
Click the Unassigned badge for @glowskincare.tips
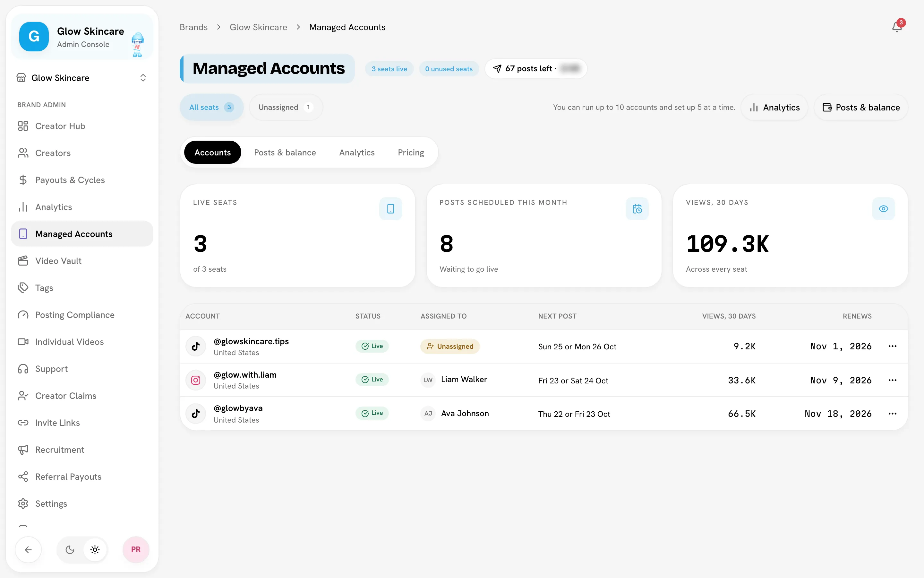[x=450, y=346]
